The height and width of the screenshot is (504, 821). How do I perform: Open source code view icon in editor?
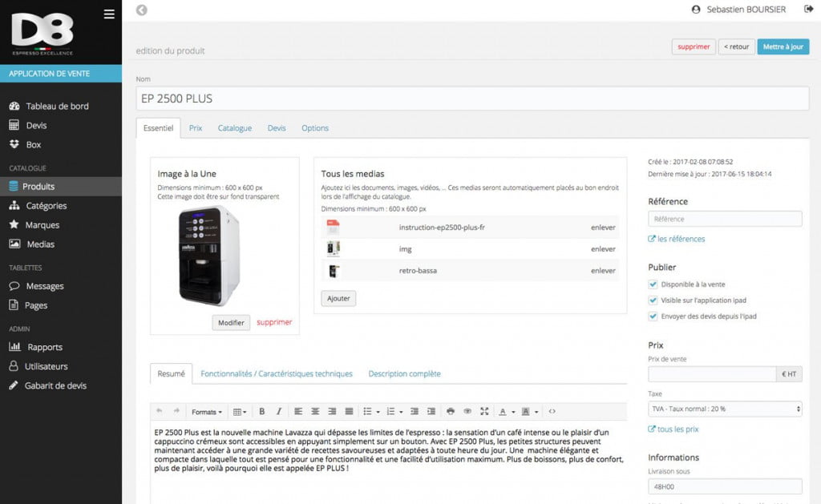[x=552, y=411]
